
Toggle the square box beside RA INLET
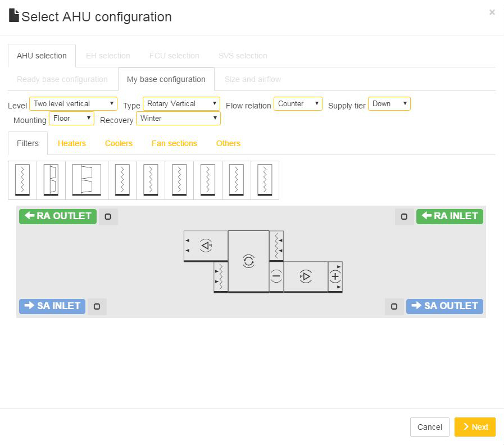[404, 217]
